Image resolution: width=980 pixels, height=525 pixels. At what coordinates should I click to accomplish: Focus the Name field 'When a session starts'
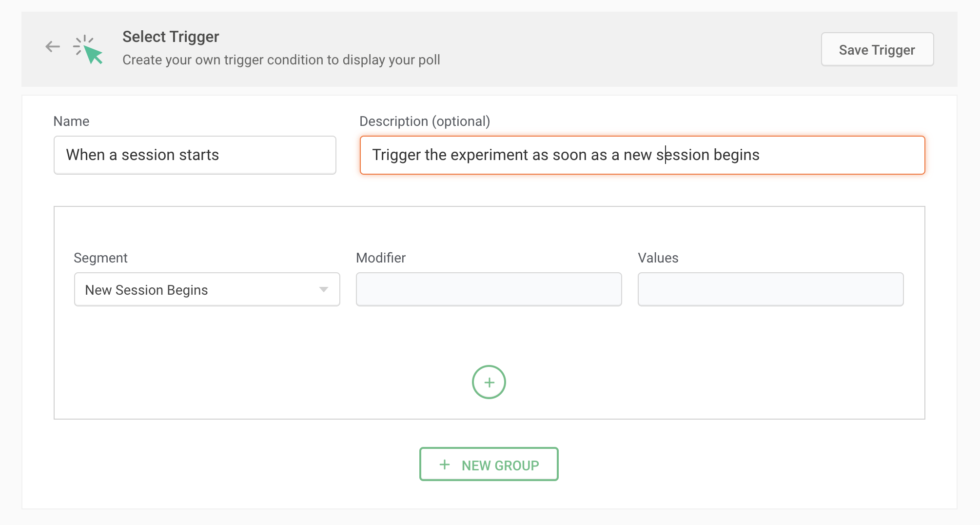point(195,155)
